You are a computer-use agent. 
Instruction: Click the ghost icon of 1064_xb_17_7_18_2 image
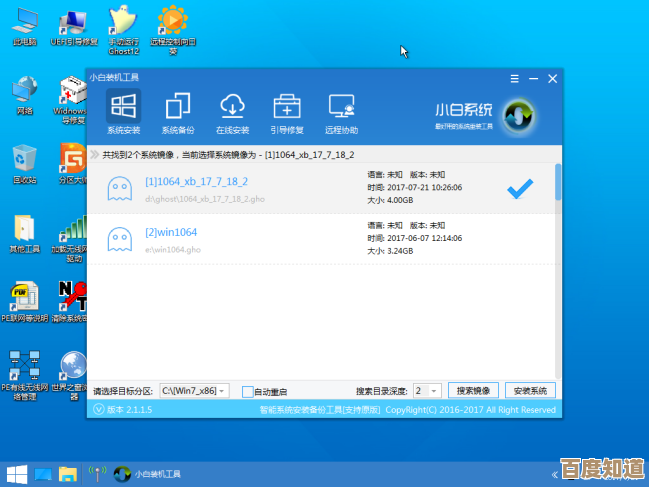pyautogui.click(x=118, y=187)
